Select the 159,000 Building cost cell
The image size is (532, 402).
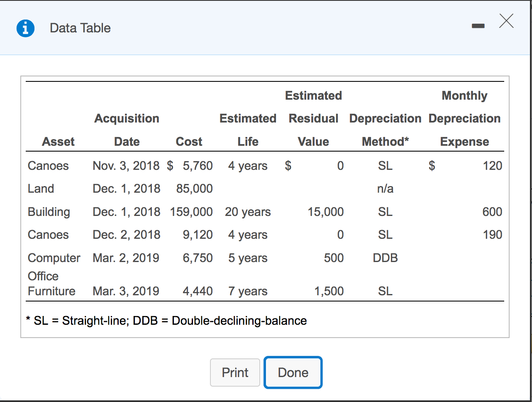[x=191, y=212]
